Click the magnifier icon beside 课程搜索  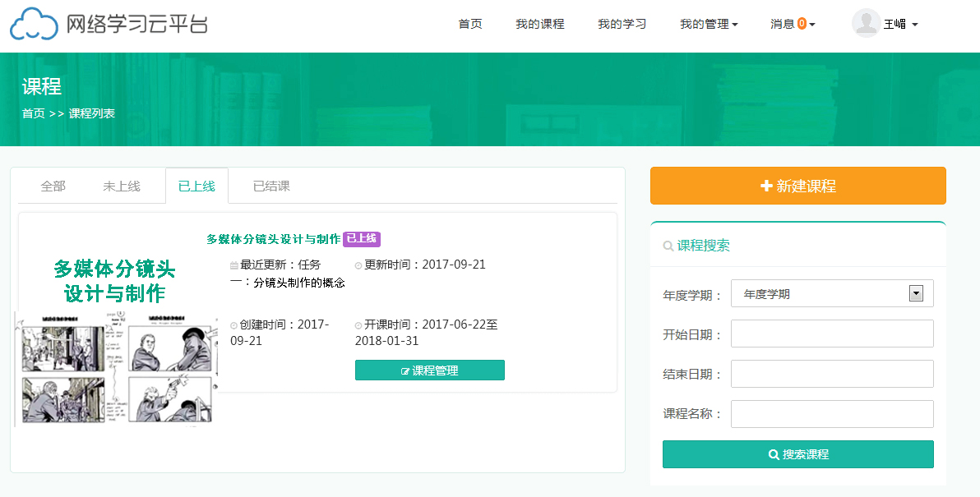click(667, 246)
